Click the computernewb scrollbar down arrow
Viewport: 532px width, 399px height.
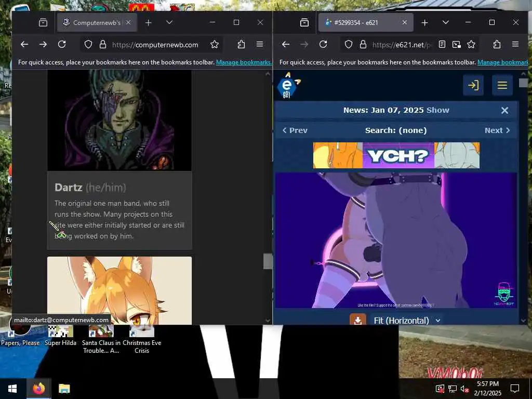(268, 320)
